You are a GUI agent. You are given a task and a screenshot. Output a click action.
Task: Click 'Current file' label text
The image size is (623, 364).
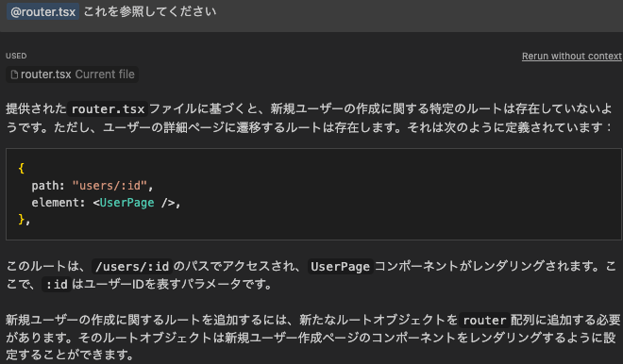click(x=105, y=74)
